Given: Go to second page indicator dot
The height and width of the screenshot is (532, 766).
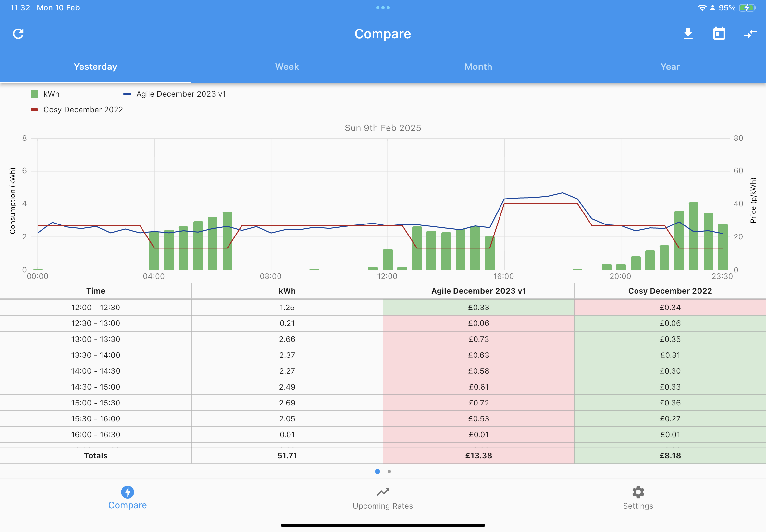Looking at the screenshot, I should point(389,471).
